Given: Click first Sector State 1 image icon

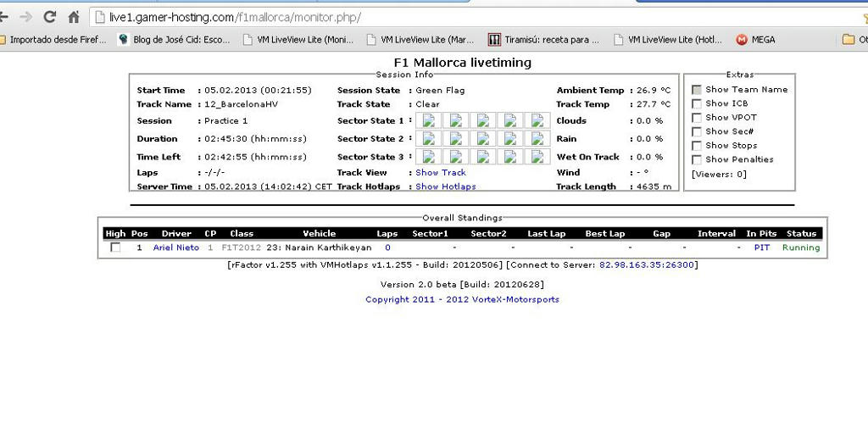Looking at the screenshot, I should 428,120.
